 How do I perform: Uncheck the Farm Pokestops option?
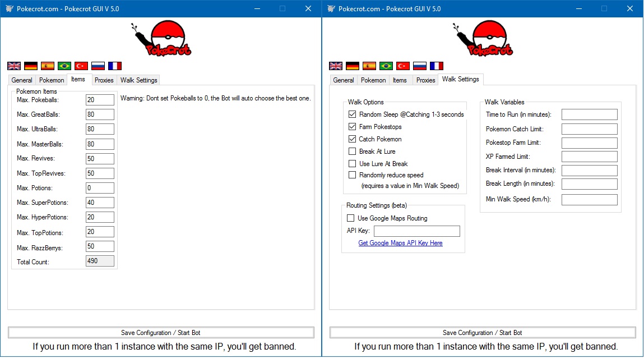352,127
